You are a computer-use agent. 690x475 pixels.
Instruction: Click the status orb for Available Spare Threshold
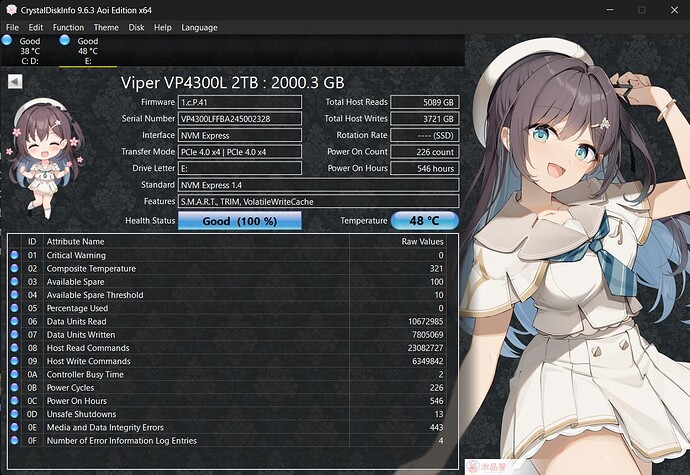15,295
